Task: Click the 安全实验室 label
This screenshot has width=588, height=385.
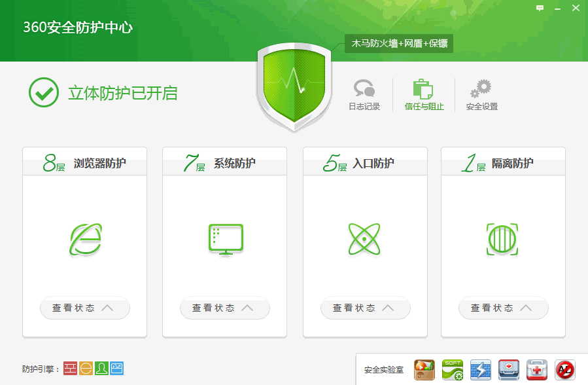Action: click(384, 370)
